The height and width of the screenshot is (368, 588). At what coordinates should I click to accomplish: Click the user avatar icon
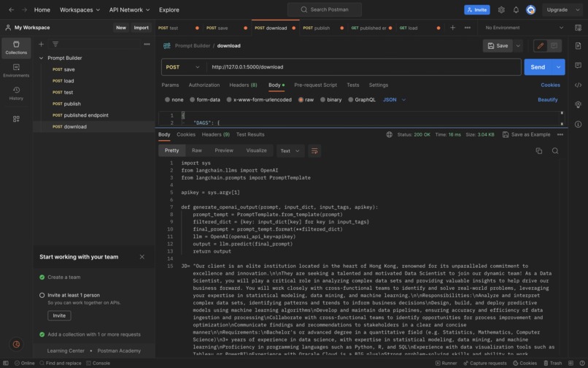pos(530,9)
